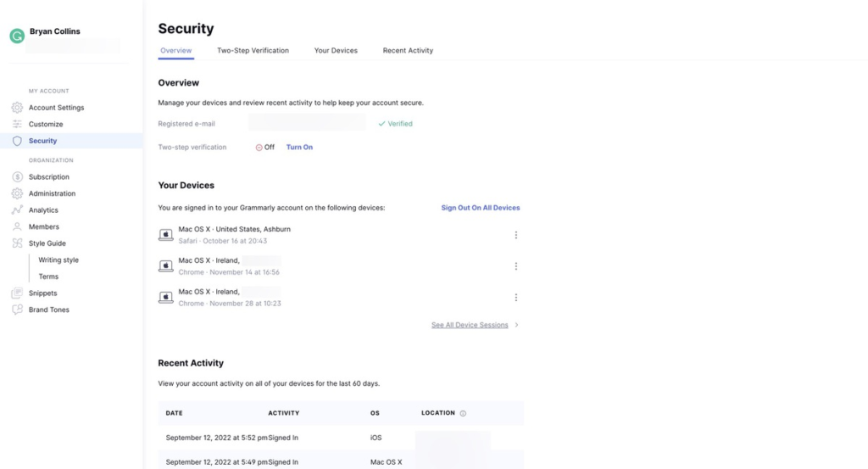Open Account Settings gear icon
This screenshot has width=868, height=469.
[17, 108]
